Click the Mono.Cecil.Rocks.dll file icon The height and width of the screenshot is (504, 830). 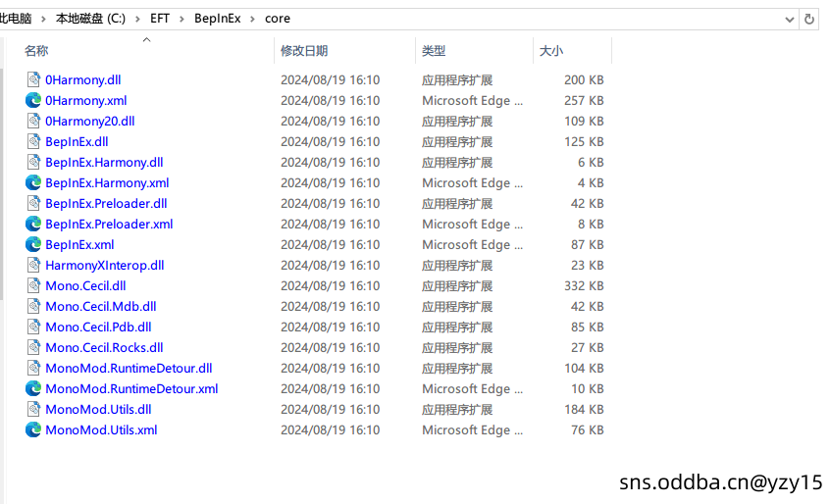click(x=33, y=348)
